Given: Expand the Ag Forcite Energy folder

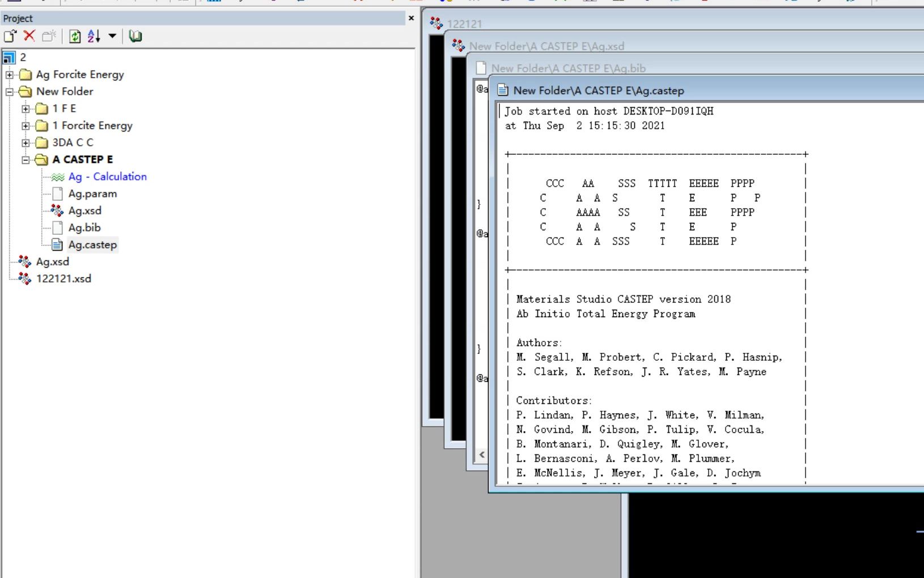Looking at the screenshot, I should tap(9, 74).
